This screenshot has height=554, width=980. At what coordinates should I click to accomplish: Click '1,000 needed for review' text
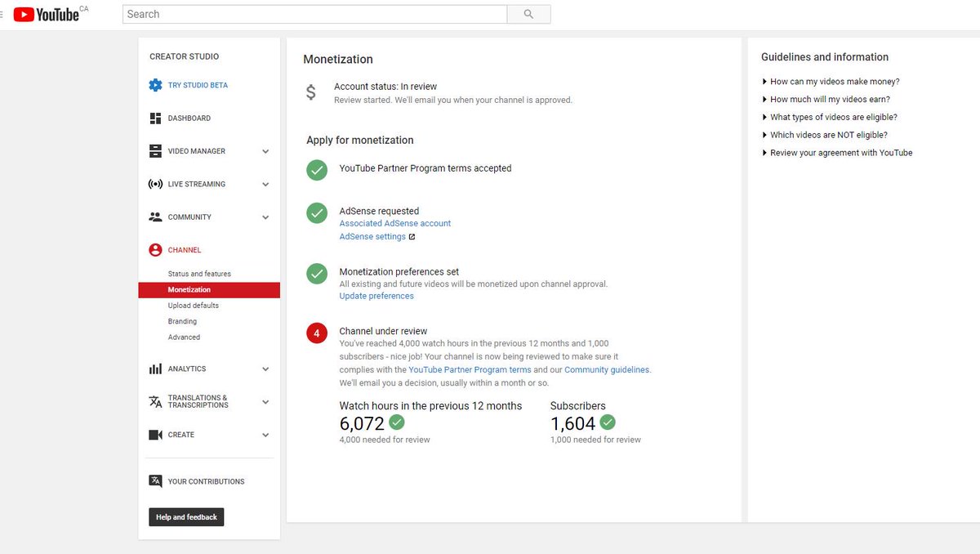[595, 440]
